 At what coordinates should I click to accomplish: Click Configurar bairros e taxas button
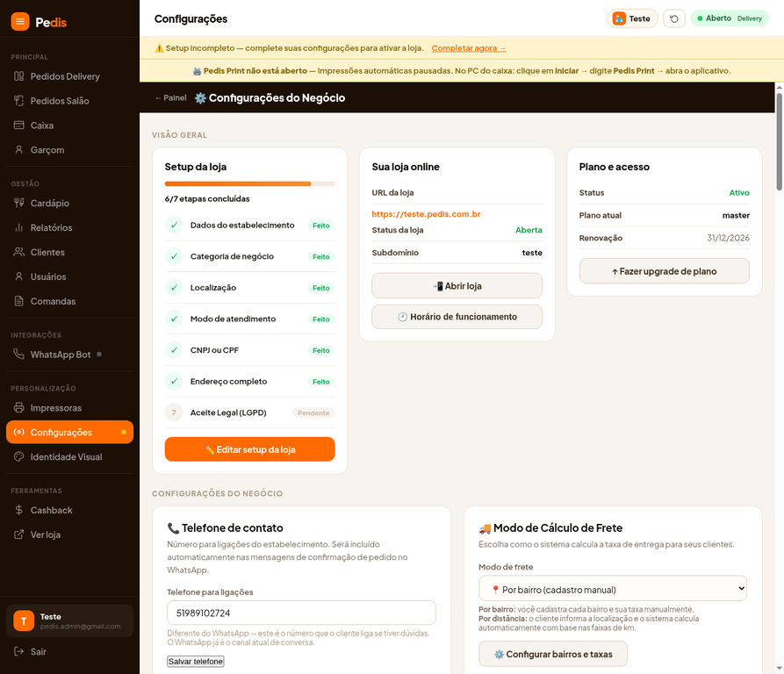[553, 654]
